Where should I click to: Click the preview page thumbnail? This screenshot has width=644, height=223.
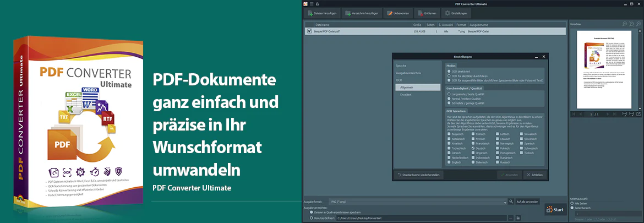(x=605, y=68)
